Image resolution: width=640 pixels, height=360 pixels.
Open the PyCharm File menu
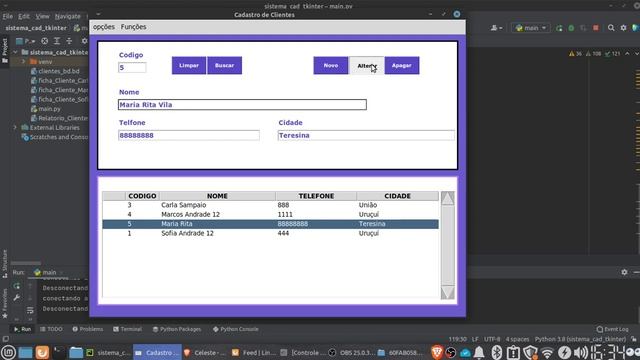(7, 16)
